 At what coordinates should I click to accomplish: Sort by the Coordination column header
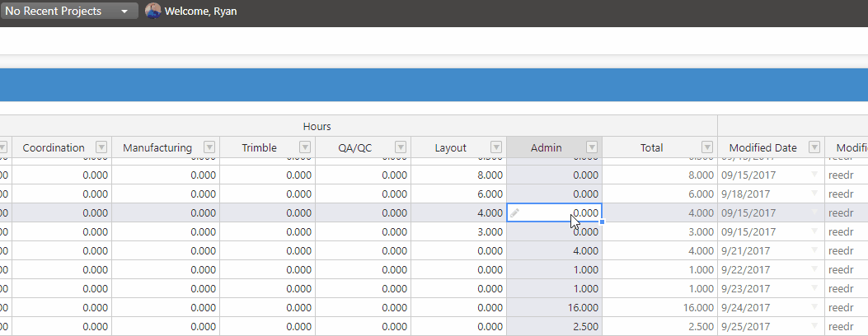click(x=54, y=147)
